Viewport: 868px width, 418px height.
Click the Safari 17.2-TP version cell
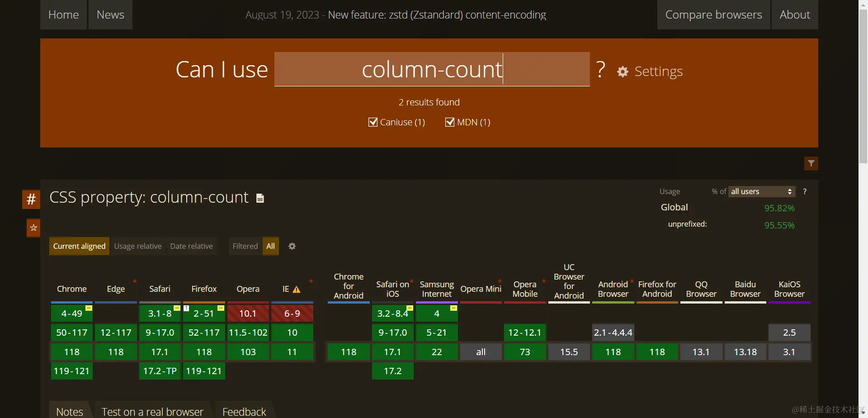160,371
